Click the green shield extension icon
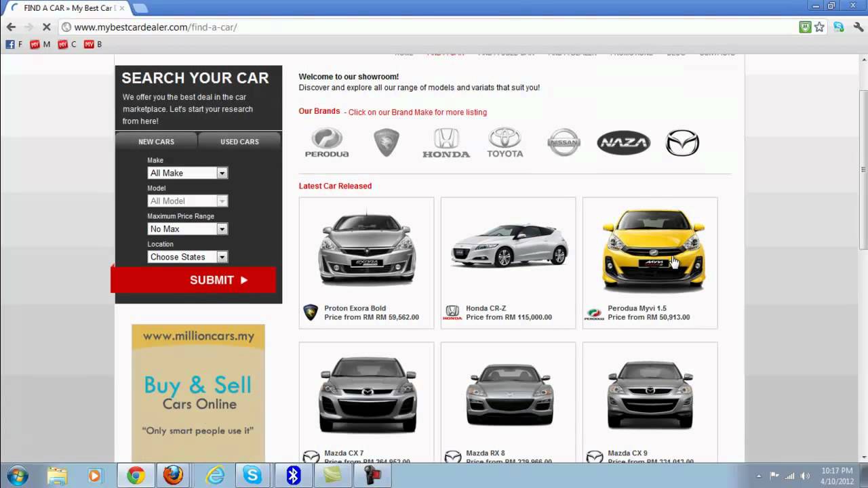The width and height of the screenshot is (868, 488). click(x=805, y=27)
